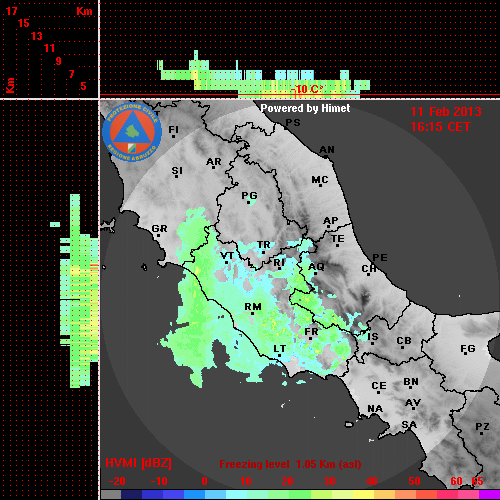The image size is (500, 500).
Task: Click the 15 km altitude tick label
Action: tap(24, 23)
